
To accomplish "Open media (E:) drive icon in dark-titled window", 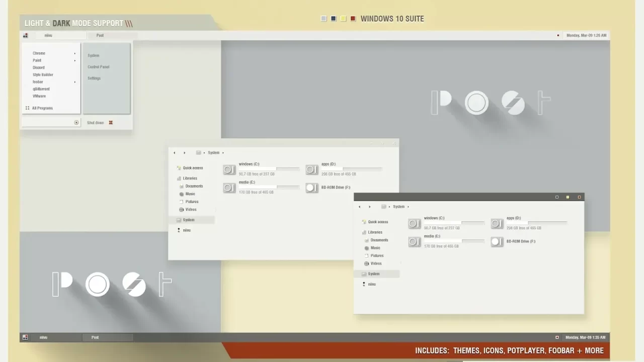I will pos(415,242).
